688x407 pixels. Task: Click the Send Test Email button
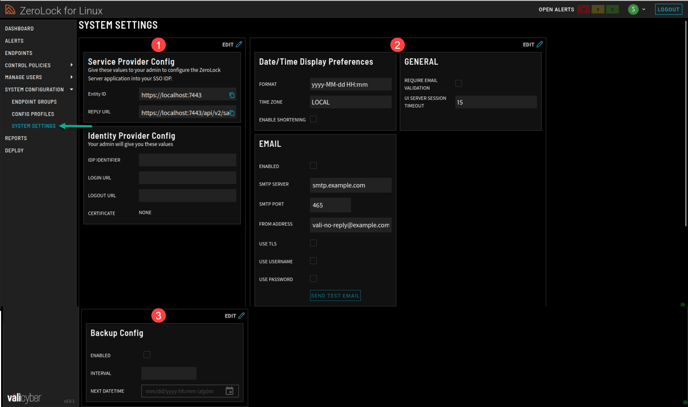335,296
